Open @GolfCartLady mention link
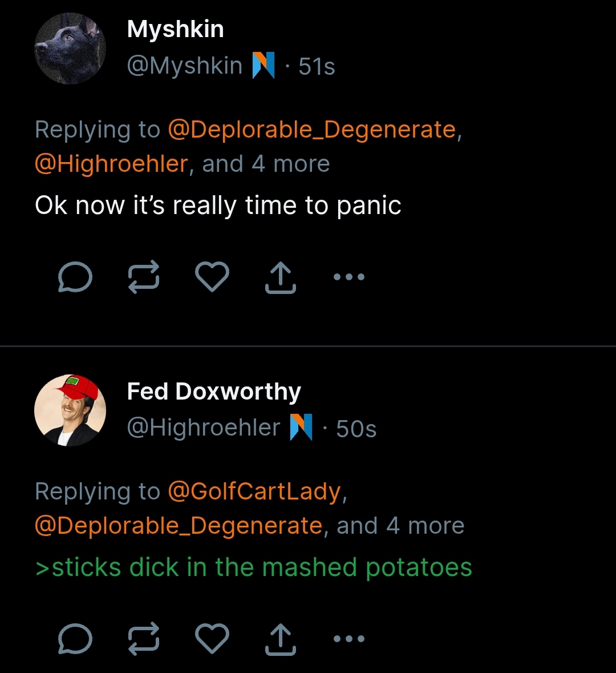This screenshot has width=616, height=673. (254, 491)
